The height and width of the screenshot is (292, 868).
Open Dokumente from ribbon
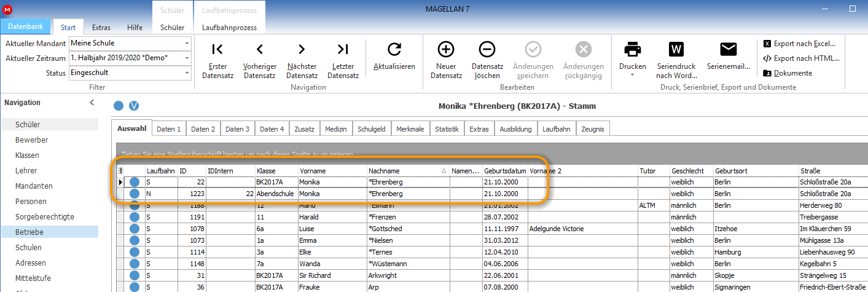coord(788,73)
